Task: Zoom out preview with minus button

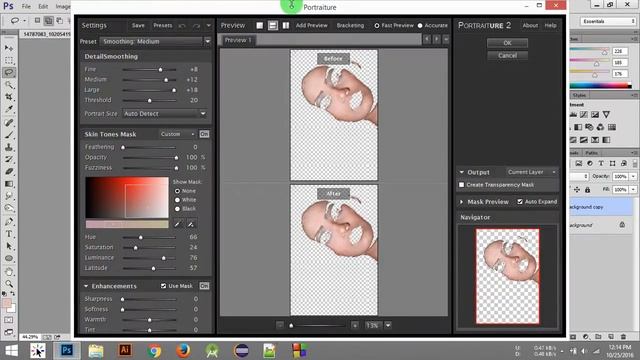Action: [280, 325]
